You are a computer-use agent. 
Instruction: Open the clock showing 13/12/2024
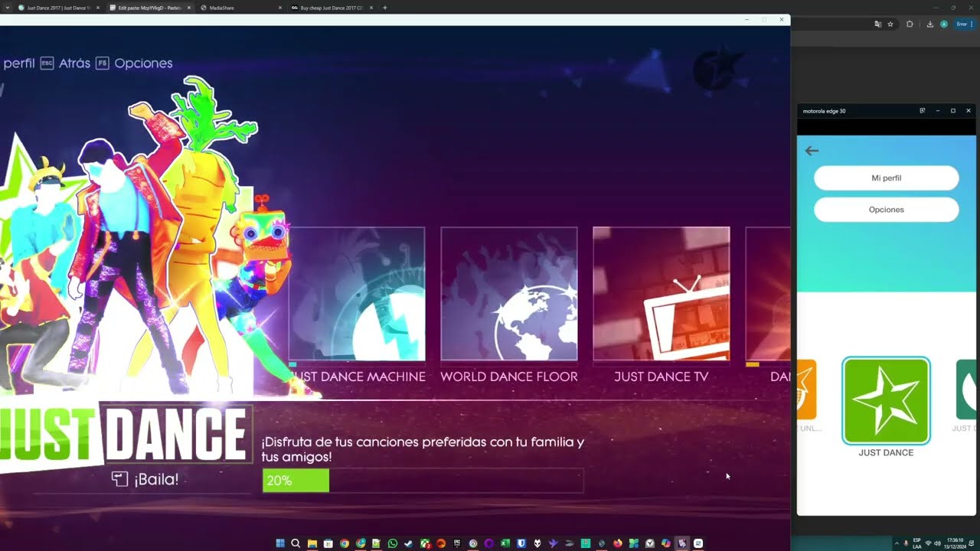(955, 543)
